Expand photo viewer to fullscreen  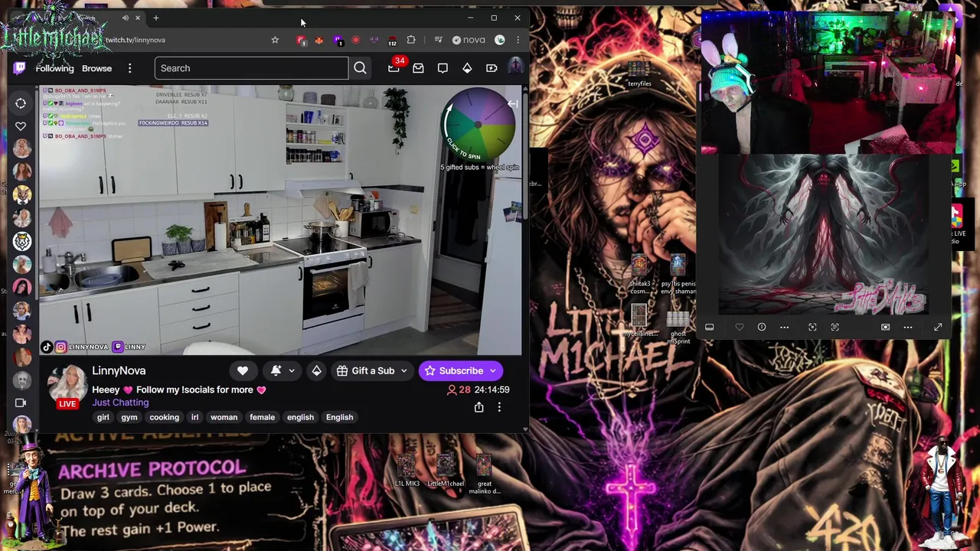pos(938,328)
